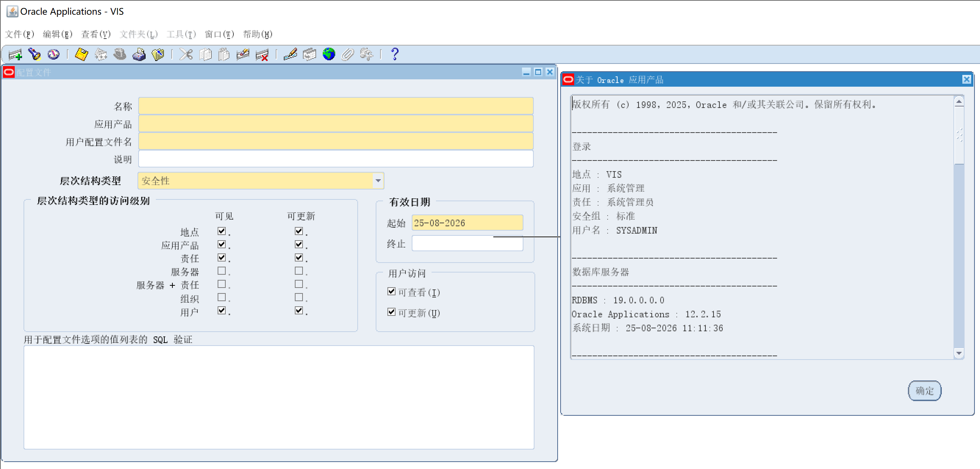The width and height of the screenshot is (980, 469).
Task: Open the 文件(F) menu
Action: [x=19, y=34]
